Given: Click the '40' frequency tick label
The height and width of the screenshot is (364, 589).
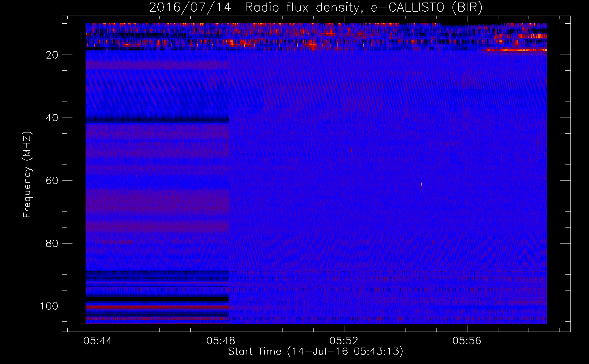Looking at the screenshot, I should pos(52,118).
